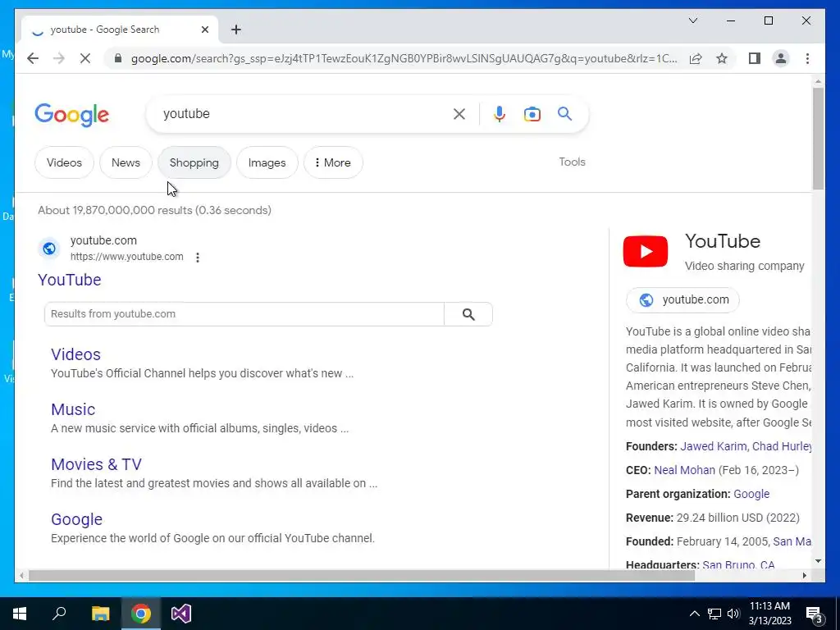Click the Chrome back arrow
This screenshot has width=840, height=630.
tap(33, 58)
